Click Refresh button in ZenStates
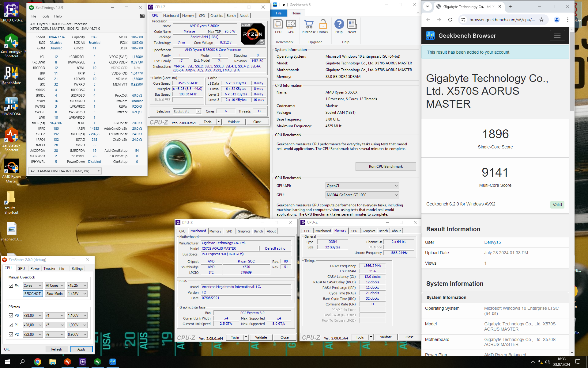 [56, 349]
